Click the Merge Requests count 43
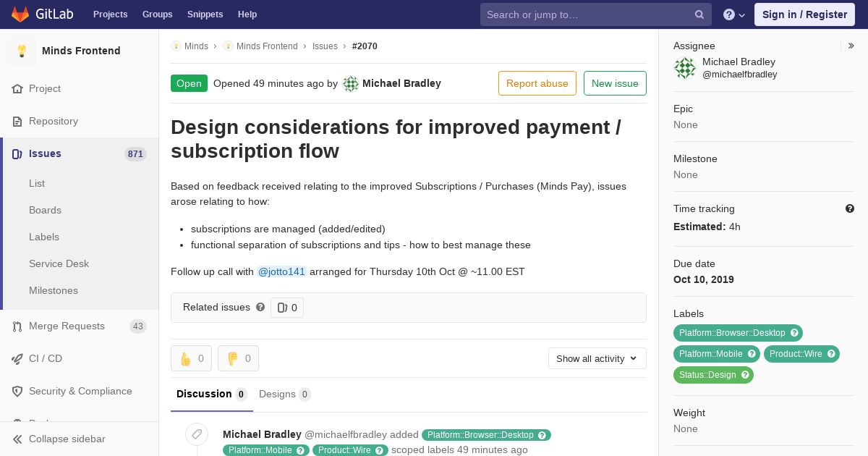 138,326
